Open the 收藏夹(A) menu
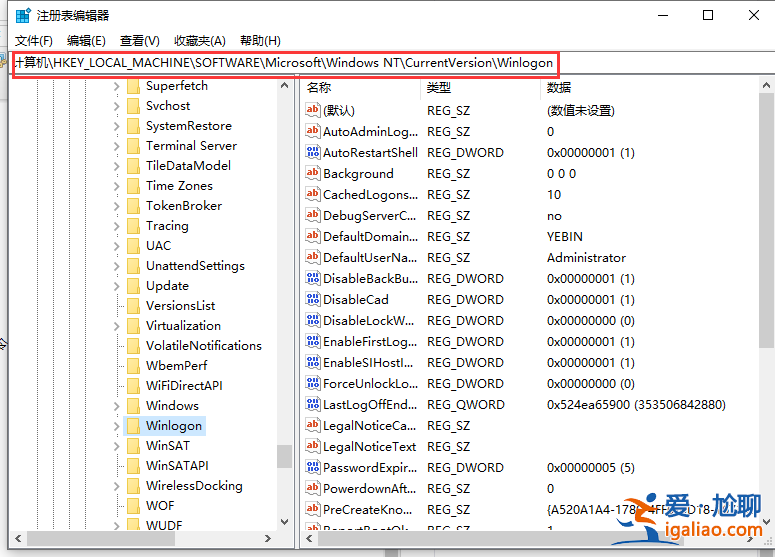 tap(200, 41)
